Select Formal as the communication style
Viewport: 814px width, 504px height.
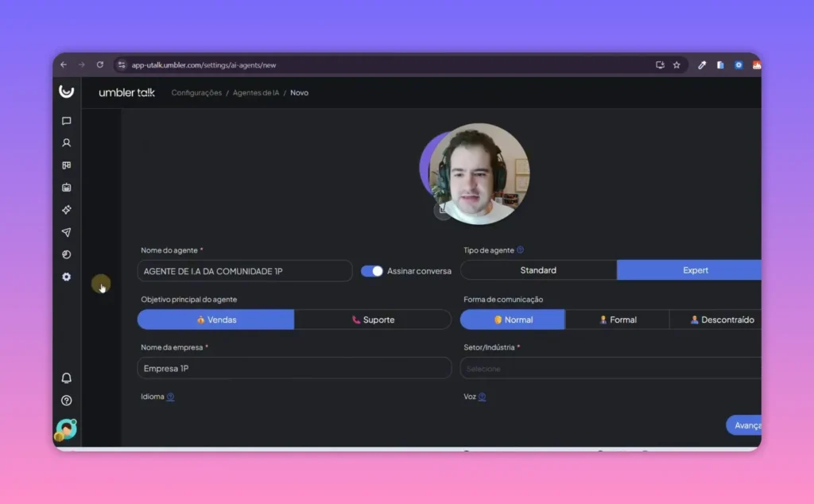click(x=617, y=319)
